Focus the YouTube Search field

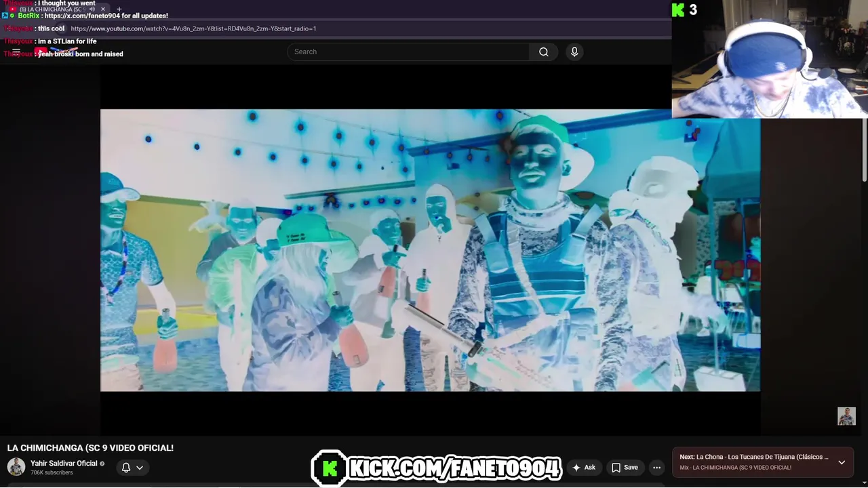tap(408, 52)
